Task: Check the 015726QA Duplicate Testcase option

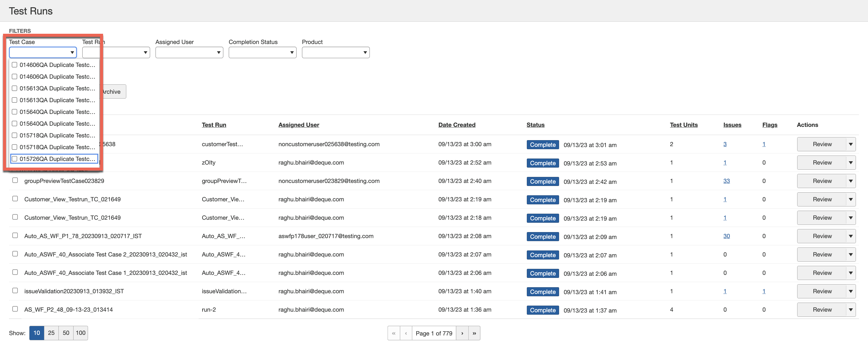Action: 14,159
